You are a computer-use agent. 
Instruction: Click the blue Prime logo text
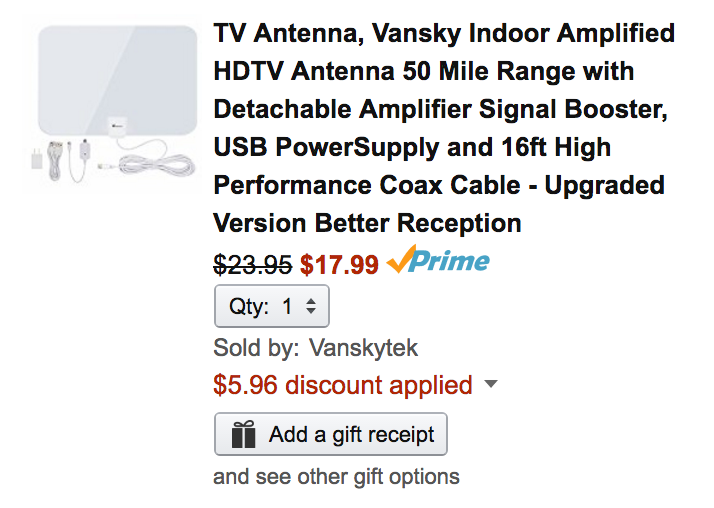451,262
